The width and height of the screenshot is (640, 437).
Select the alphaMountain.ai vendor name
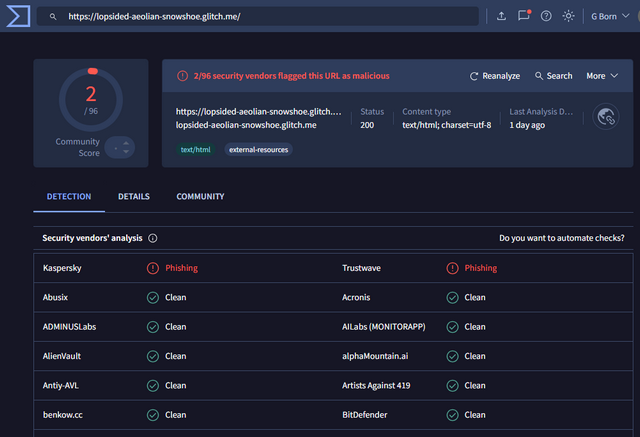(375, 356)
